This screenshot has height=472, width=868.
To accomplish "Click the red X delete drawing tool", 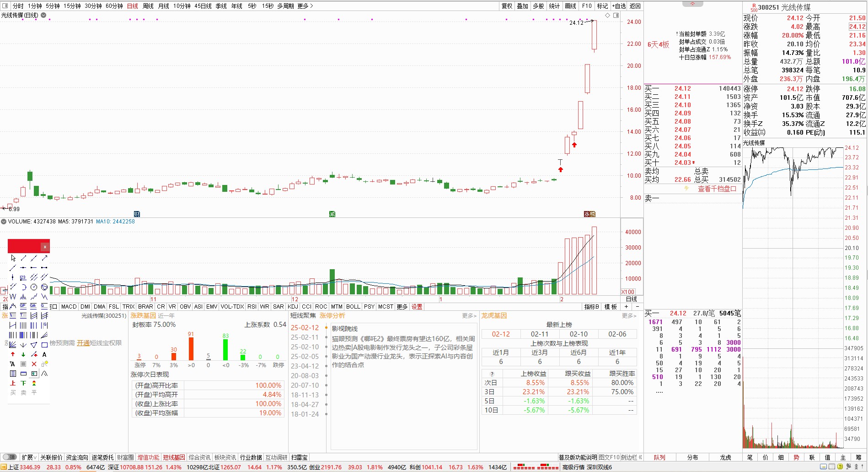I will tap(34, 364).
